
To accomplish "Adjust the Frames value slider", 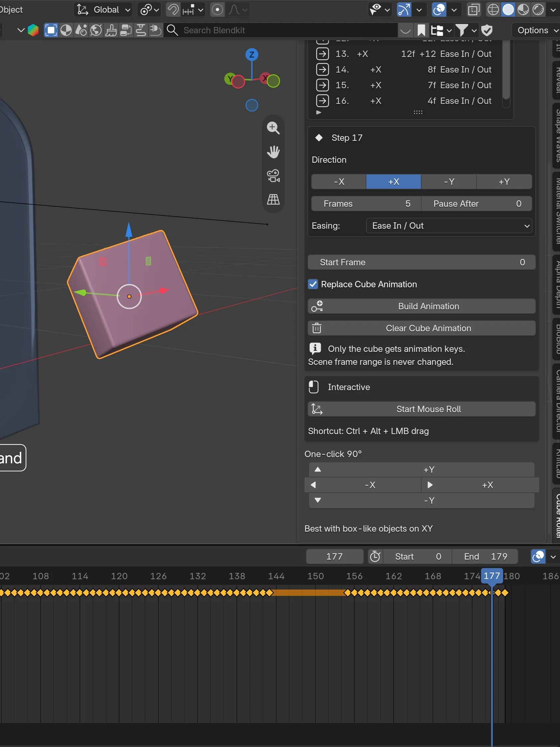I will click(366, 204).
